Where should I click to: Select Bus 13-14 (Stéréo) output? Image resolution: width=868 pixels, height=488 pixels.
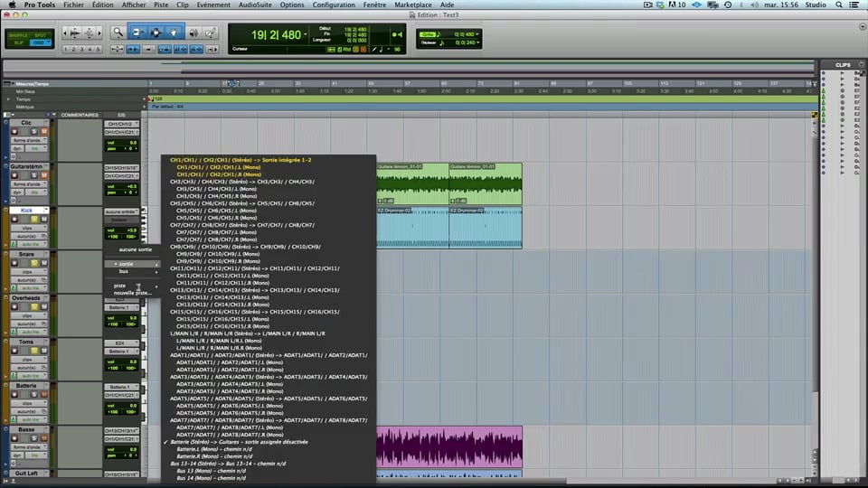[x=228, y=464]
